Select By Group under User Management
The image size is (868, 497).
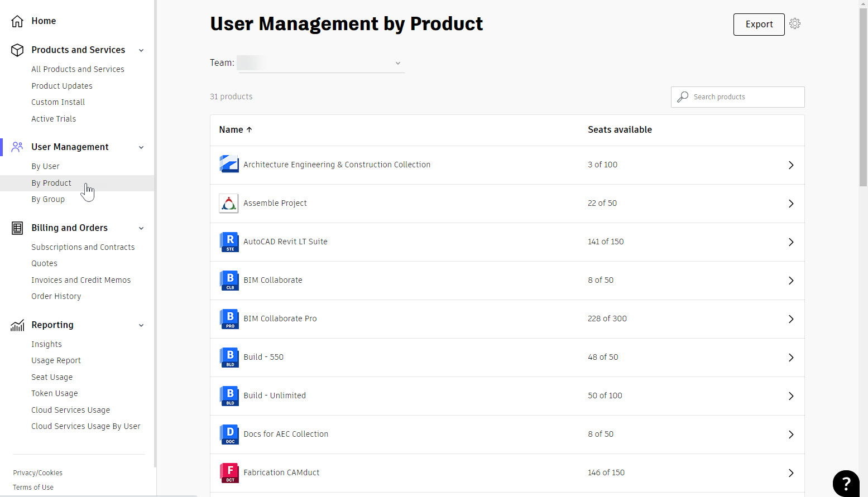click(48, 199)
